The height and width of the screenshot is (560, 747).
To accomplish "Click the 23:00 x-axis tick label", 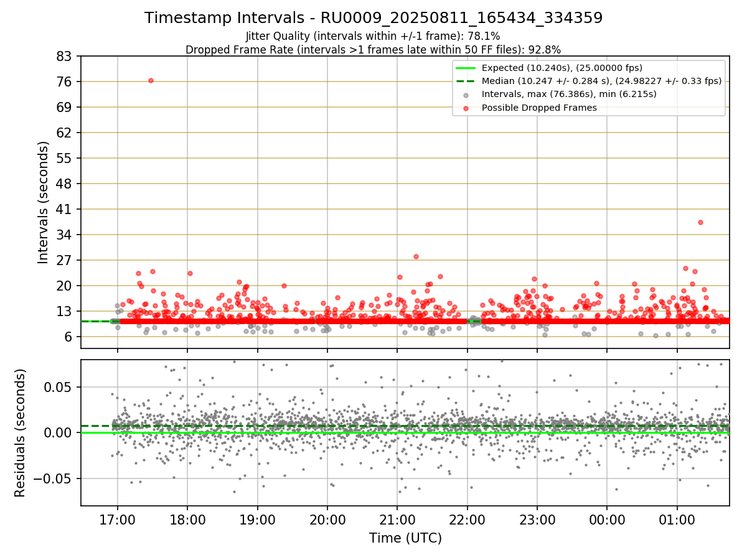I will point(537,520).
